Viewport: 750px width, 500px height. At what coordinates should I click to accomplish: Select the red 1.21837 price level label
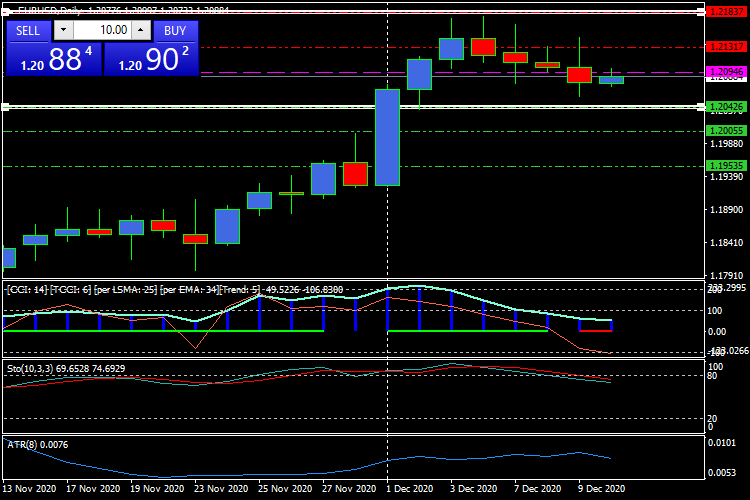tap(727, 11)
